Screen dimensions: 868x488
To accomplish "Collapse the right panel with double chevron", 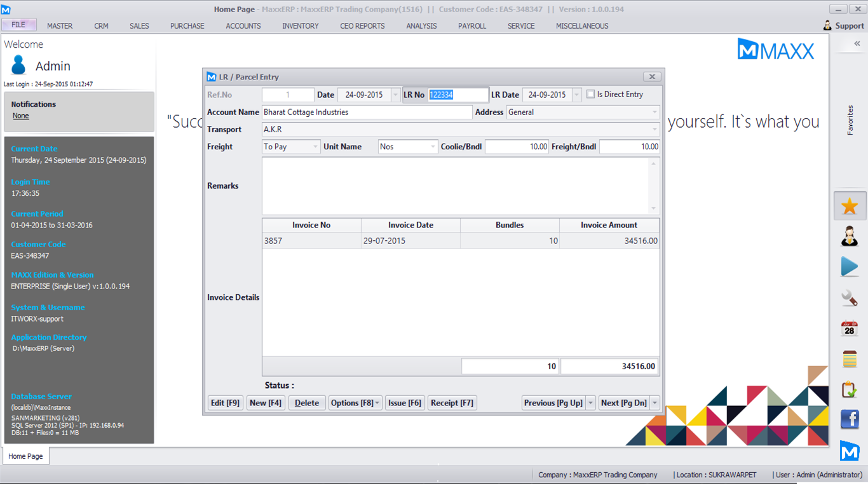I will tap(857, 44).
